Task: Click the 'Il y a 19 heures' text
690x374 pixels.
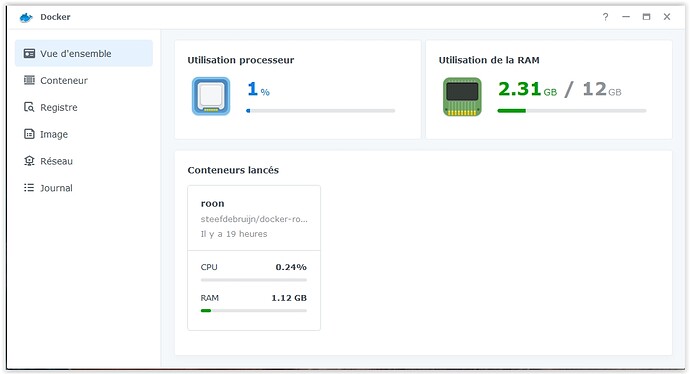Action: coord(234,234)
